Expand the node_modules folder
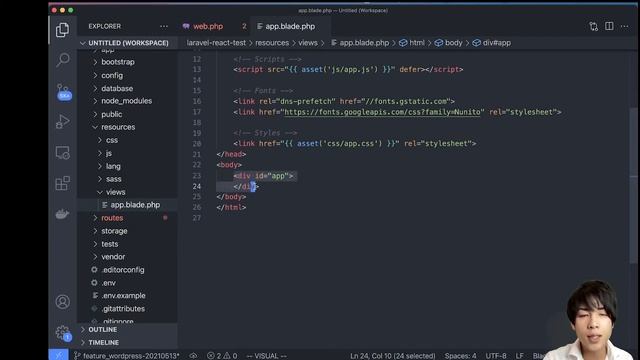 point(126,101)
